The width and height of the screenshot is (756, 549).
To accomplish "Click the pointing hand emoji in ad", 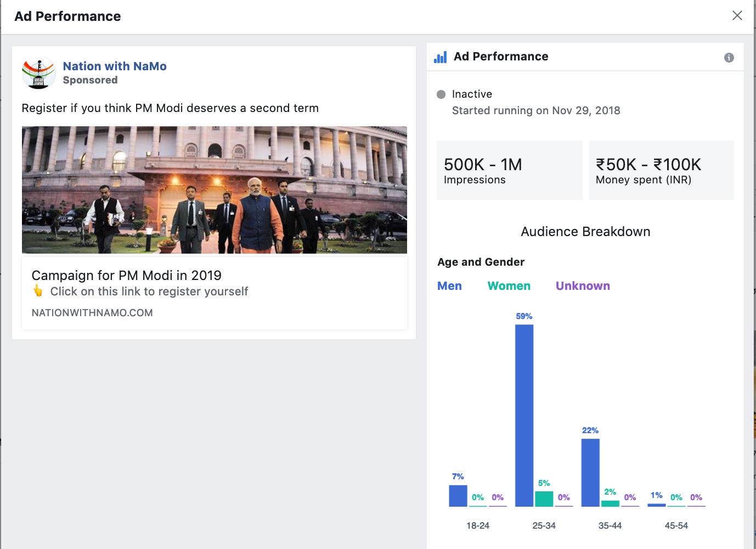I will click(x=38, y=291).
